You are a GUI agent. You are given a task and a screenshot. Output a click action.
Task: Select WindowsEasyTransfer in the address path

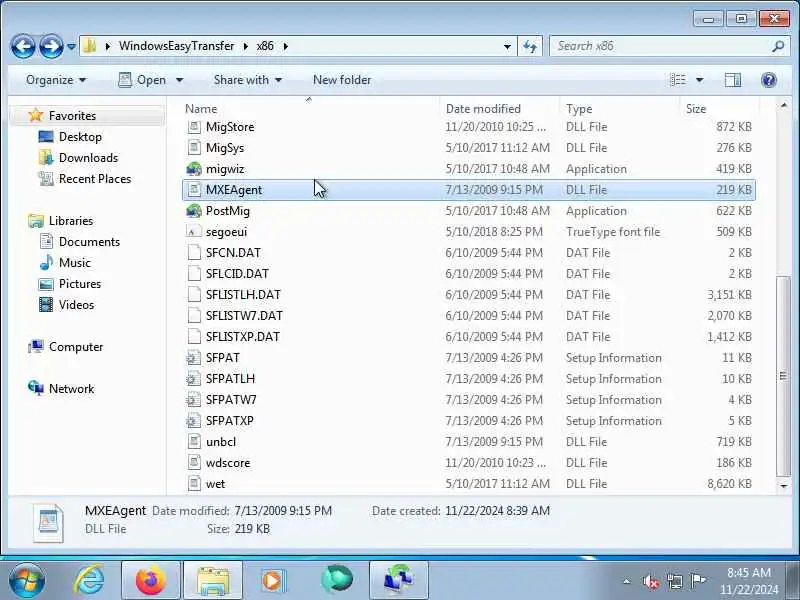click(x=177, y=46)
